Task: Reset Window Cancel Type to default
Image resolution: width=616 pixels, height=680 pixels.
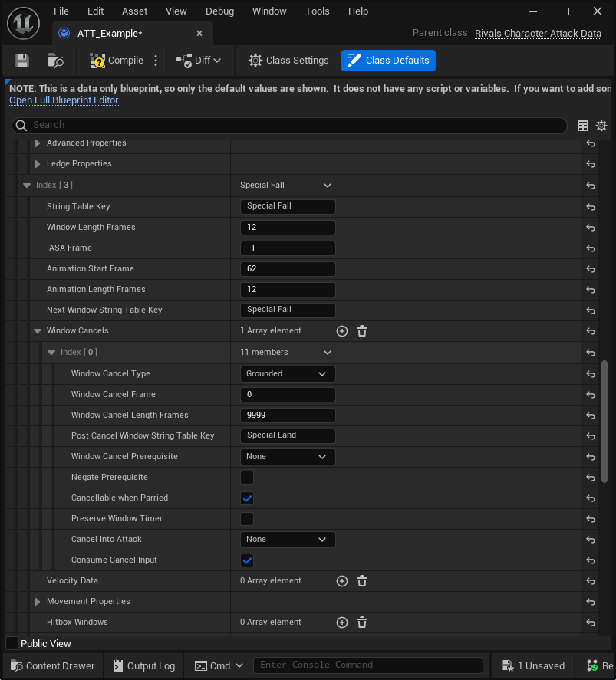Action: 591,374
